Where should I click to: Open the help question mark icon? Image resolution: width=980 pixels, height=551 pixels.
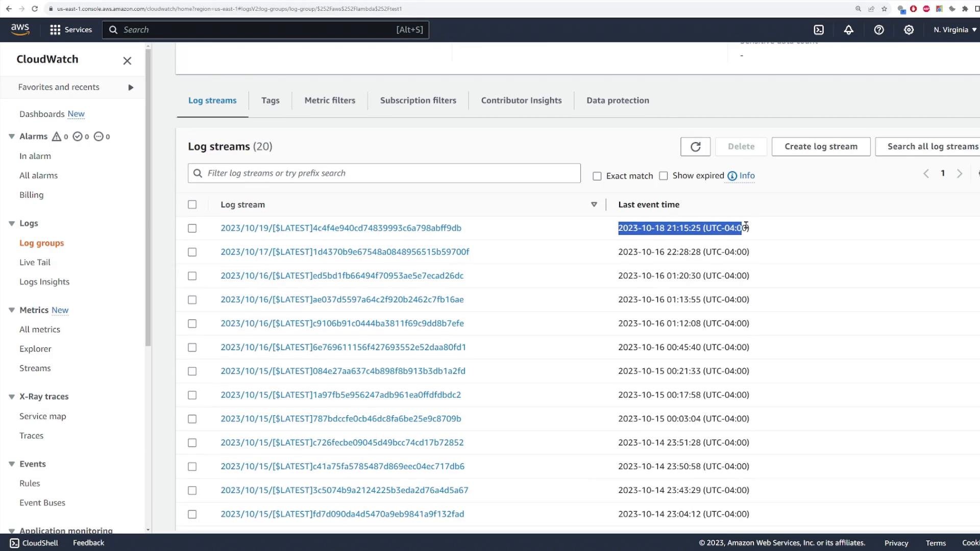pyautogui.click(x=878, y=30)
